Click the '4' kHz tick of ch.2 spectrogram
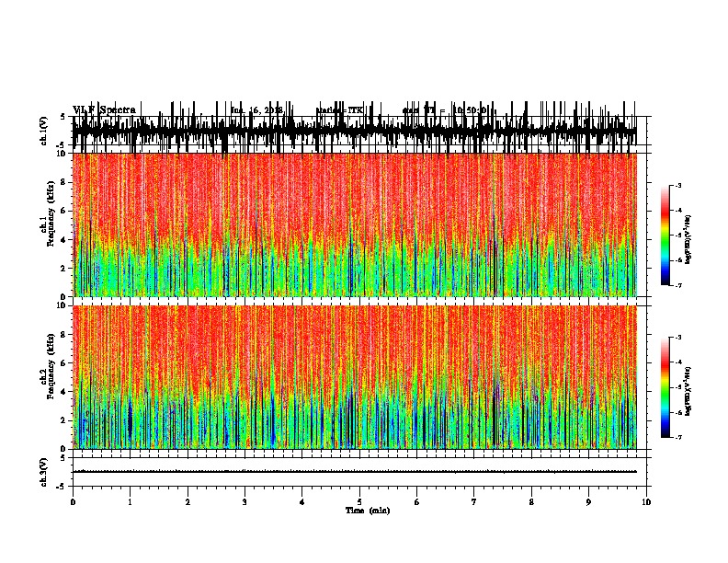 (x=64, y=392)
